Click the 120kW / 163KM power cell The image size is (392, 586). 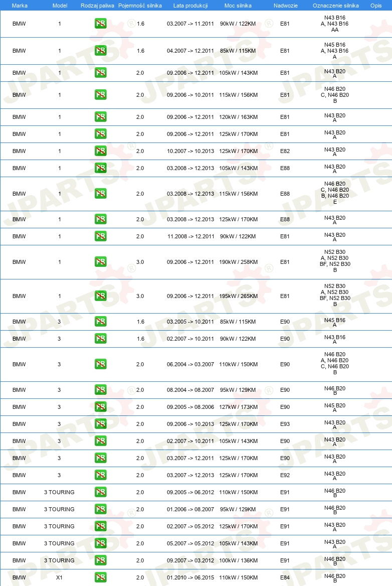pyautogui.click(x=238, y=116)
